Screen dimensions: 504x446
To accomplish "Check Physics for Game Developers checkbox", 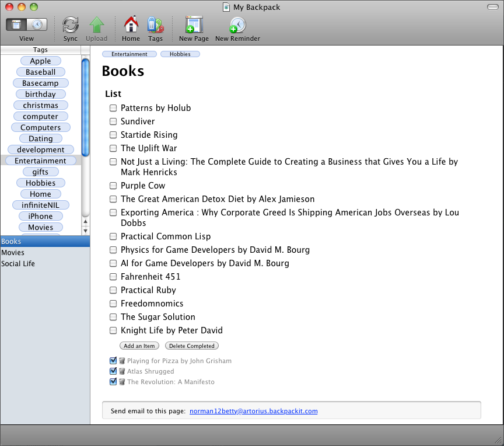I will point(113,250).
